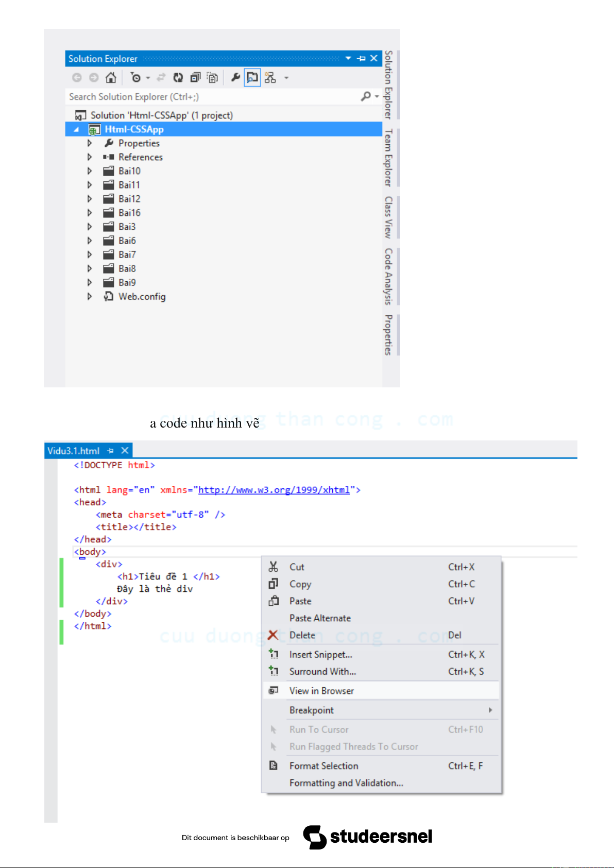Switch to the Team Explorer side tab
This screenshot has width=614, height=868.
(389, 158)
